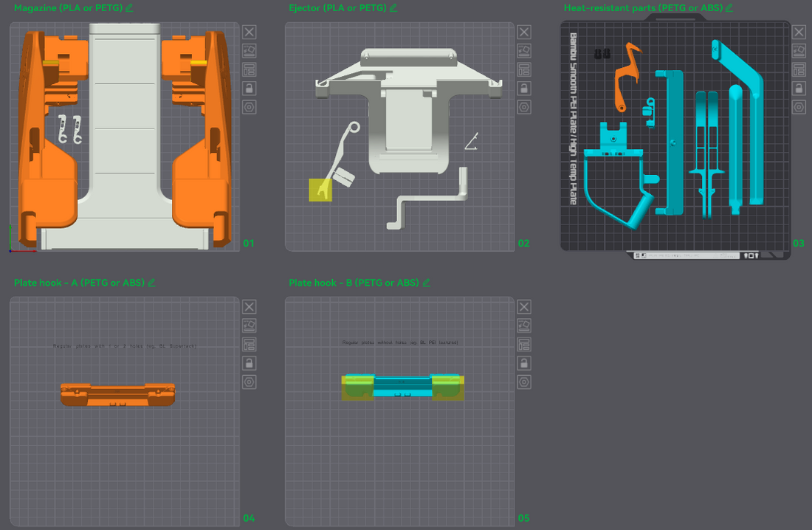Click the Ejector (PLA or PETG) title
The image size is (812, 530).
click(337, 7)
